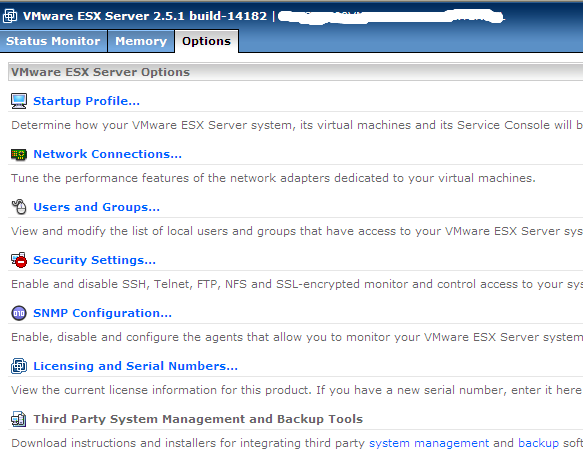The image size is (583, 472).
Task: Follow the backup hyperlink
Action: coord(538,443)
